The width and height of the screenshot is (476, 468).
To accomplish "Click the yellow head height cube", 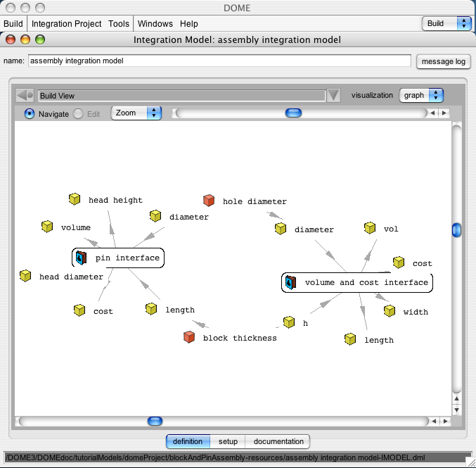I will point(75,199).
